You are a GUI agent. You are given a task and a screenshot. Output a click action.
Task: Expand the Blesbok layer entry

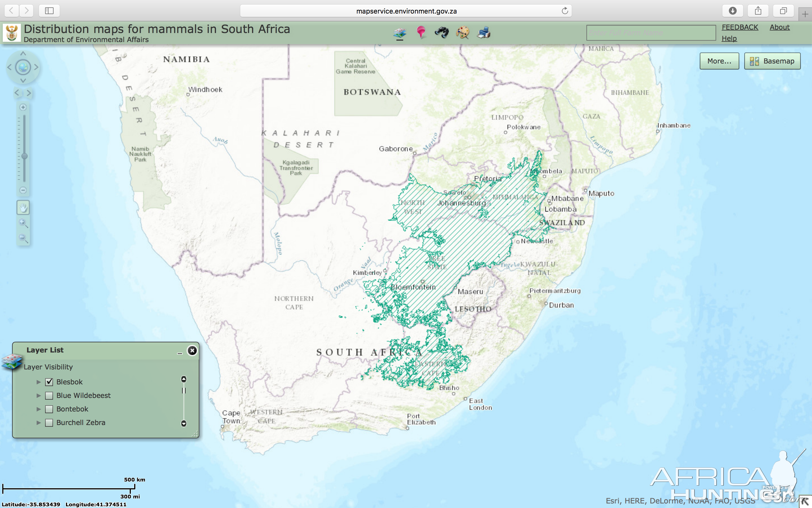[39, 382]
